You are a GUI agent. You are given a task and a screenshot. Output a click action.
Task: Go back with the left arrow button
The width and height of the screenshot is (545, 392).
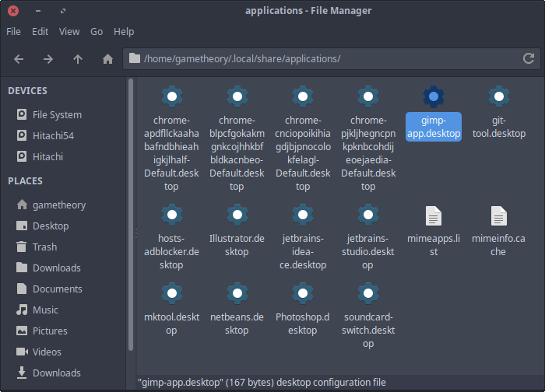click(x=19, y=59)
